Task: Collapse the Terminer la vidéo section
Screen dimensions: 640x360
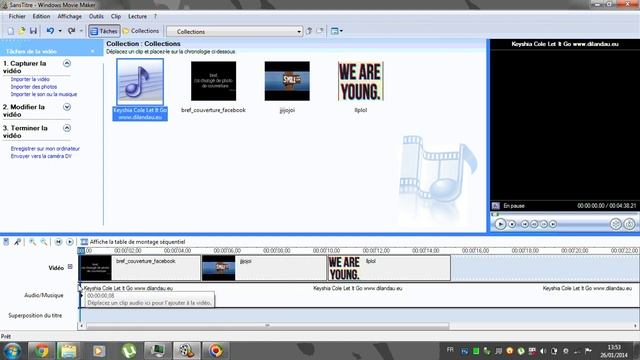Action: click(67, 128)
